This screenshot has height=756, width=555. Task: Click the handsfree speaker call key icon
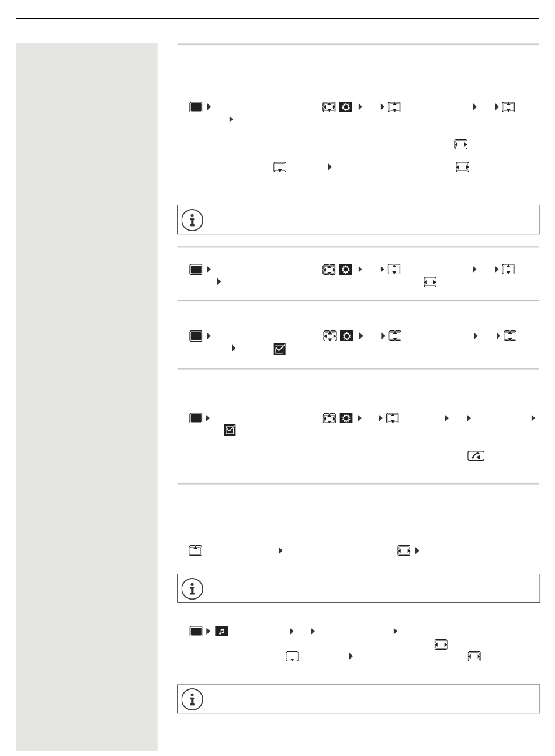476,456
